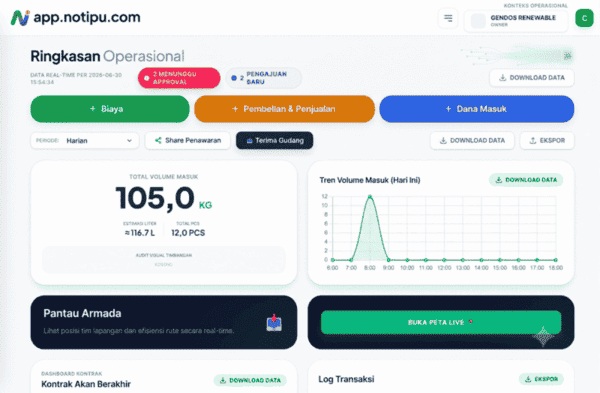
Task: Click the chart peak data point at 8:00
Action: click(x=370, y=196)
